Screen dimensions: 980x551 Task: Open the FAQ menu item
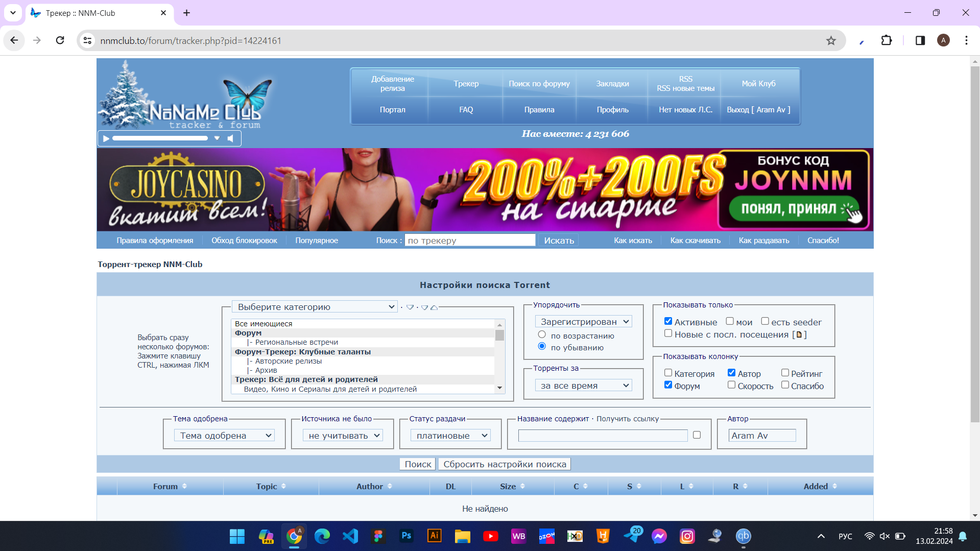pos(466,110)
